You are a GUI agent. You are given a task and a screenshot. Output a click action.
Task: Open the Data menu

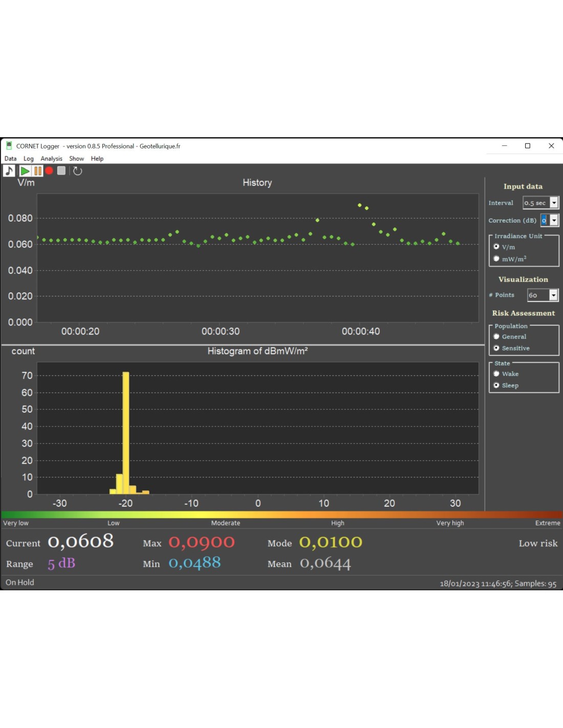click(10, 159)
